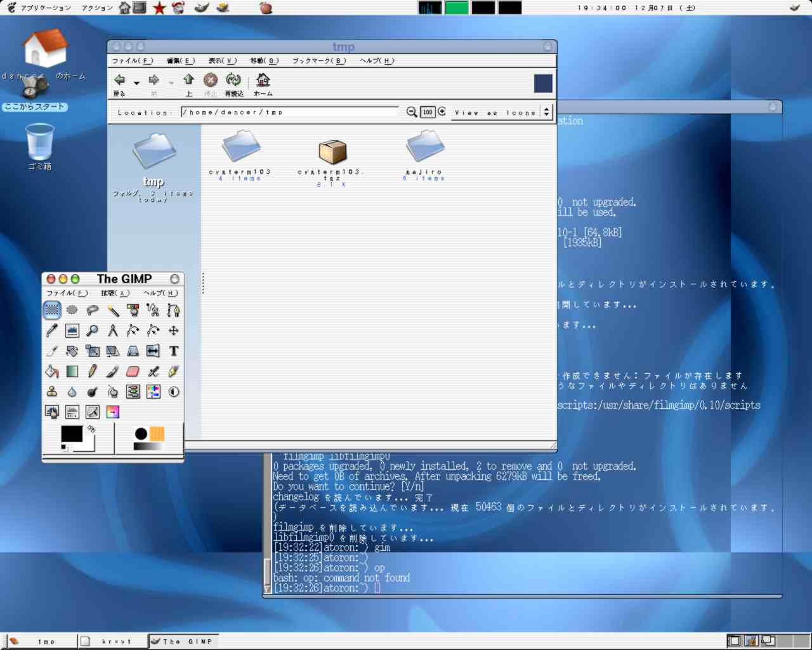
Task: Select the Posterize rainbow gradient tool
Action: [113, 411]
